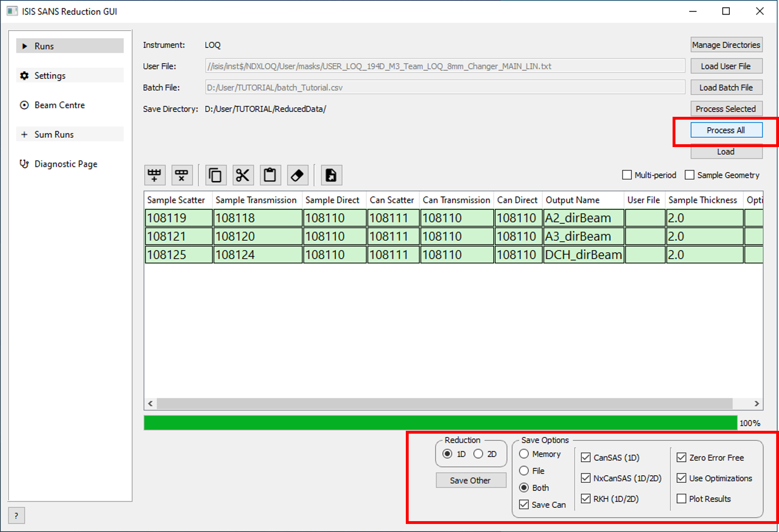The height and width of the screenshot is (532, 779).
Task: Click the insert row icon
Action: (x=155, y=175)
